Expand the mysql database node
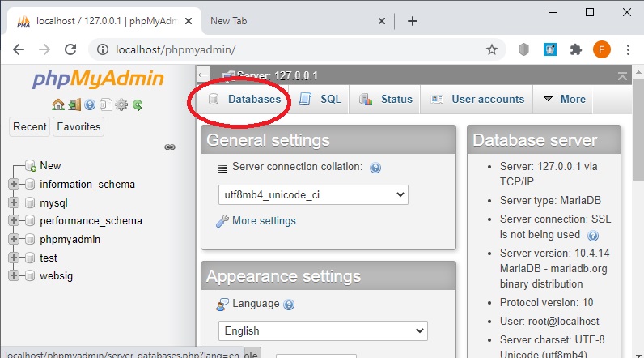This screenshot has width=644, height=358. click(14, 202)
